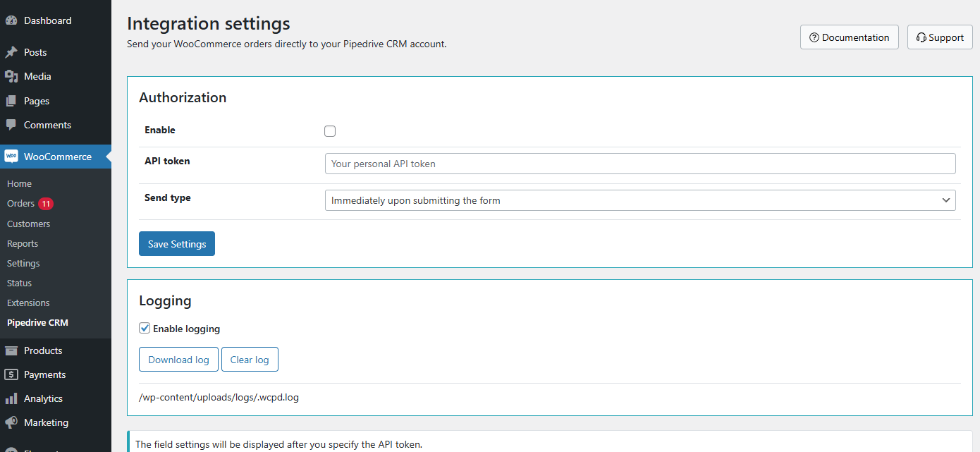Open the Dashboard icon in sidebar
The height and width of the screenshot is (452, 980).
click(12, 20)
